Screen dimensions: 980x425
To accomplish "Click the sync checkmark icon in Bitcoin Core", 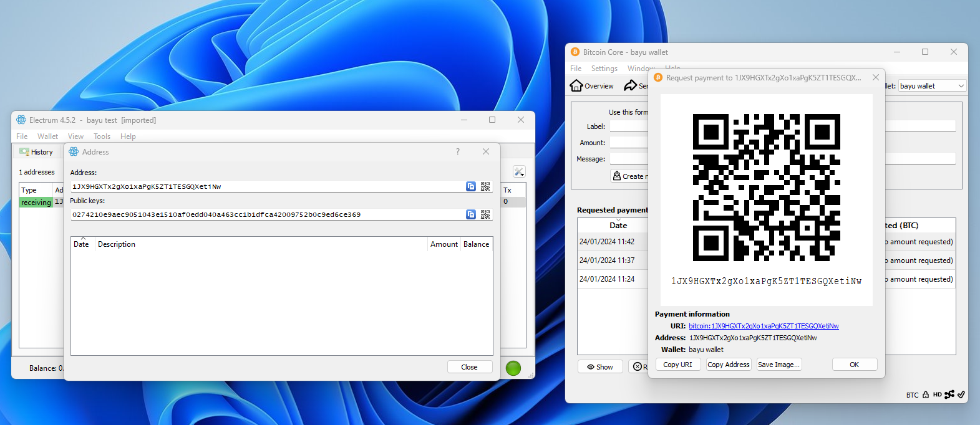I will 961,394.
